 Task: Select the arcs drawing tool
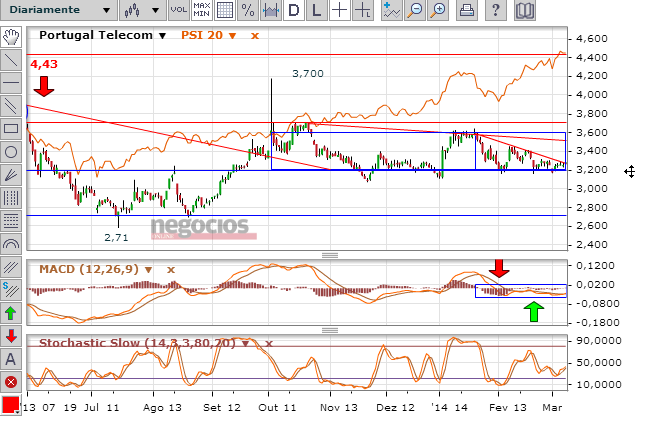[11, 245]
